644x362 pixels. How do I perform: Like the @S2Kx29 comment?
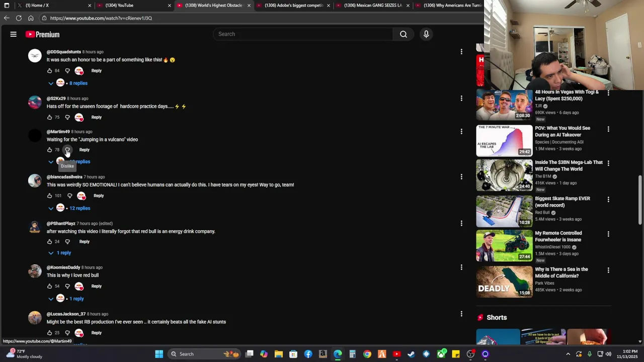pos(49,117)
